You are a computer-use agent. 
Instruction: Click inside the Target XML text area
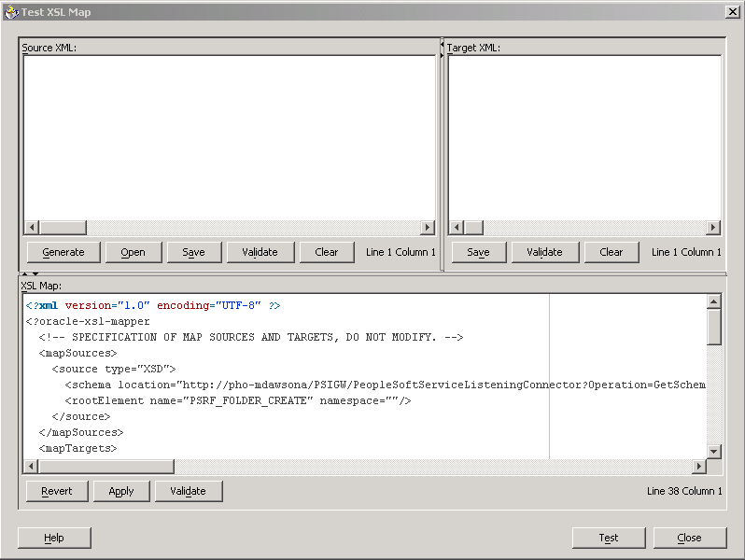(x=584, y=138)
